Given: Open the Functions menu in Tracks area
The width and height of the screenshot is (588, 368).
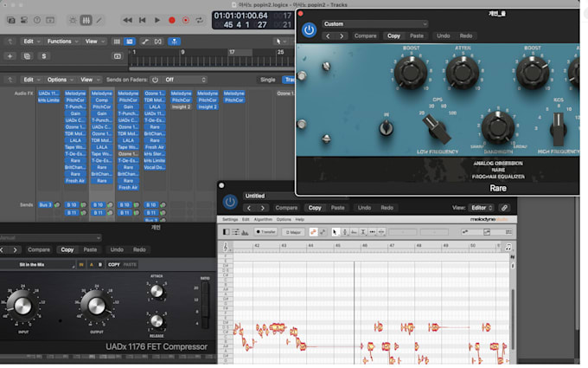Looking at the screenshot, I should click(x=62, y=42).
